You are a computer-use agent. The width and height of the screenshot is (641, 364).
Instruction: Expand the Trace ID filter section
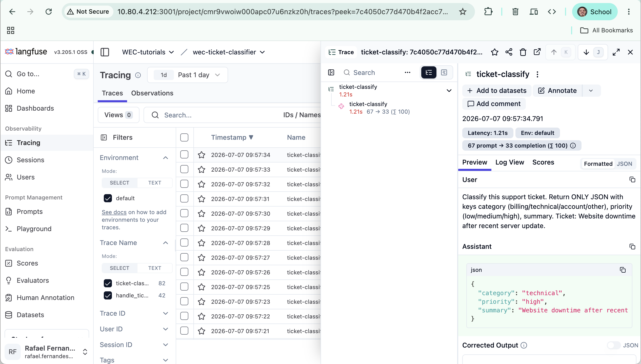tap(166, 313)
